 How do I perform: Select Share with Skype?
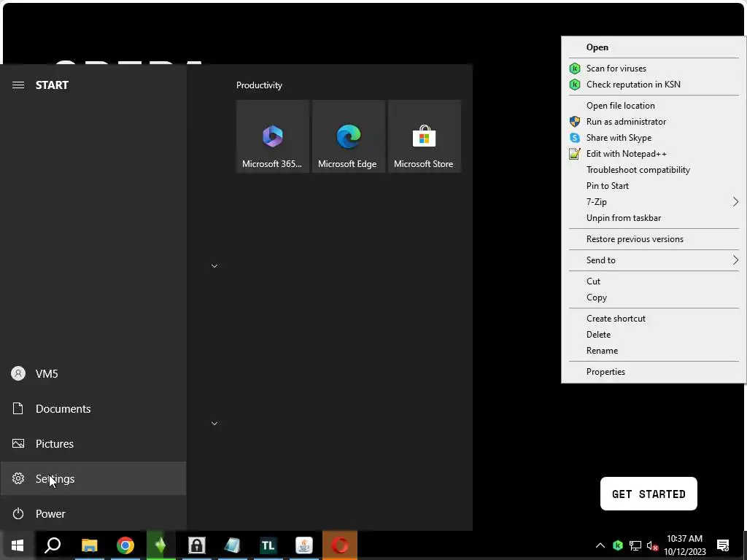click(654, 138)
